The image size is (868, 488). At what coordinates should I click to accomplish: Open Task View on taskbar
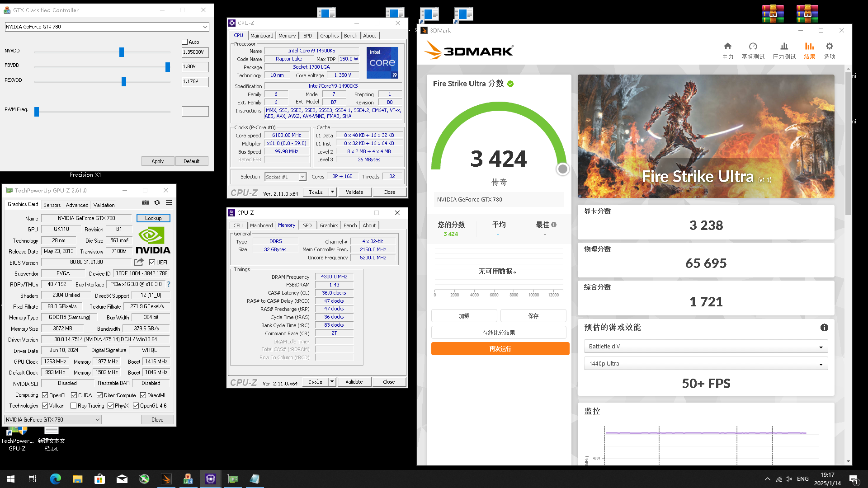point(33,479)
